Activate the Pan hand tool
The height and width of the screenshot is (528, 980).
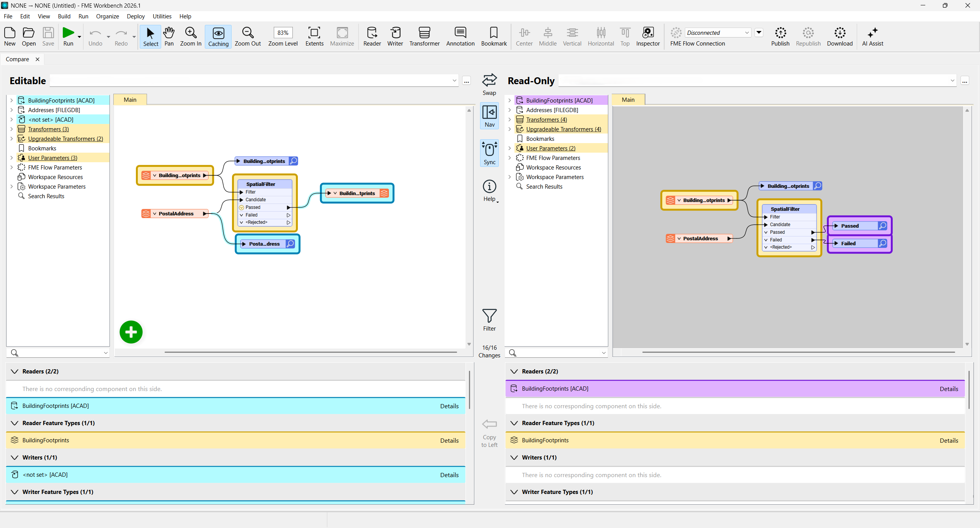pyautogui.click(x=169, y=36)
